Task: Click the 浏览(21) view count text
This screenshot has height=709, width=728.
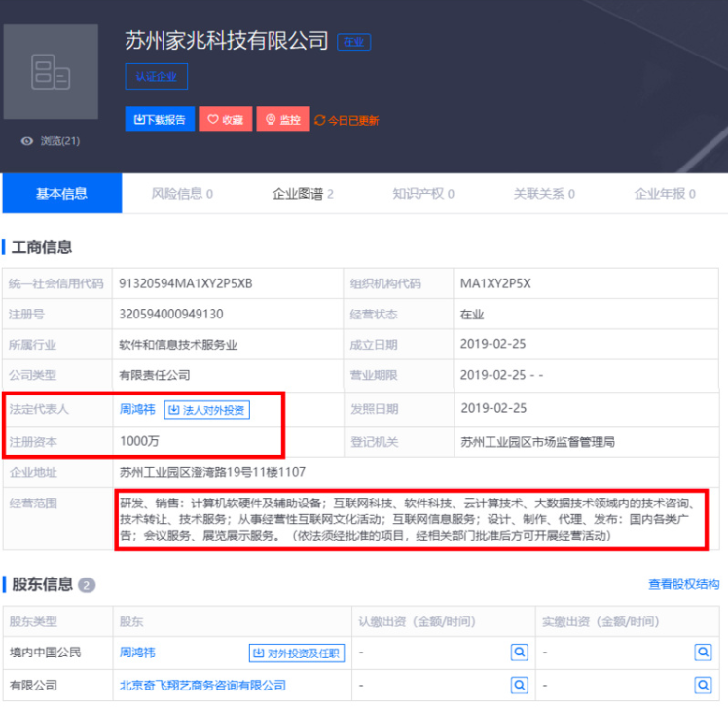Action: point(60,141)
